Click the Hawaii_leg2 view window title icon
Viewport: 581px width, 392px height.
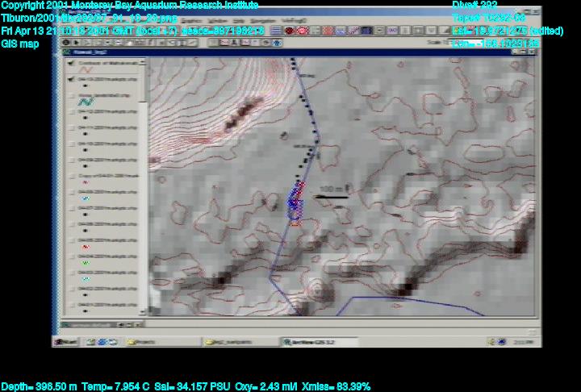pyautogui.click(x=66, y=50)
